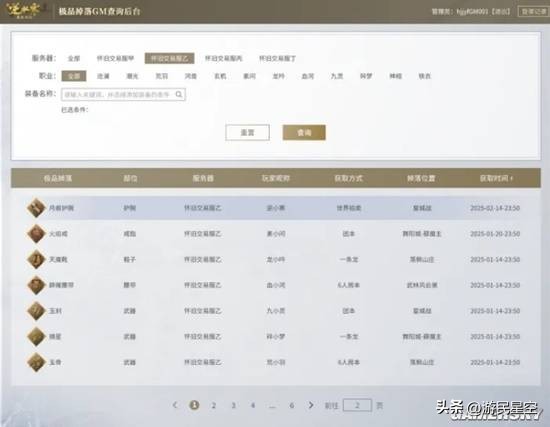
Task: Filter by class 玄机
Action: (220, 76)
